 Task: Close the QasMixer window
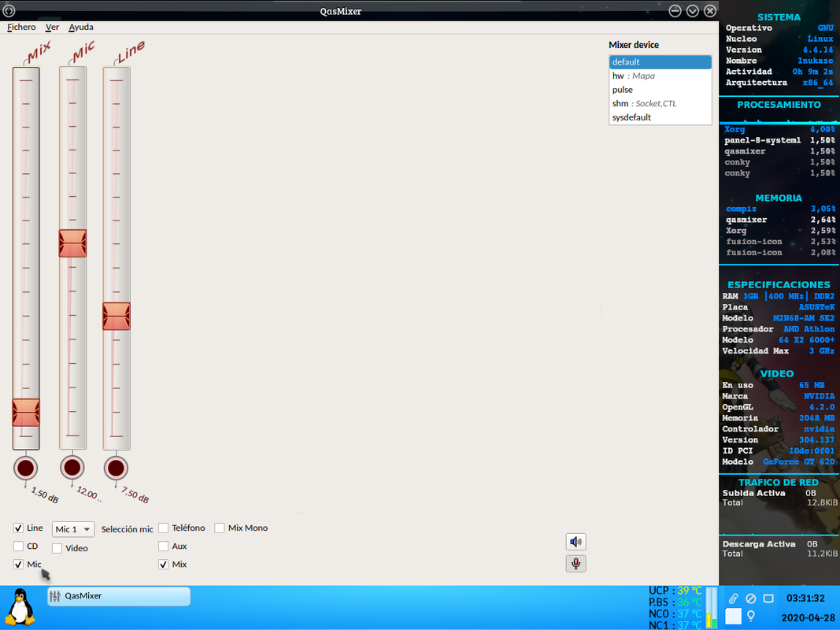coord(710,11)
